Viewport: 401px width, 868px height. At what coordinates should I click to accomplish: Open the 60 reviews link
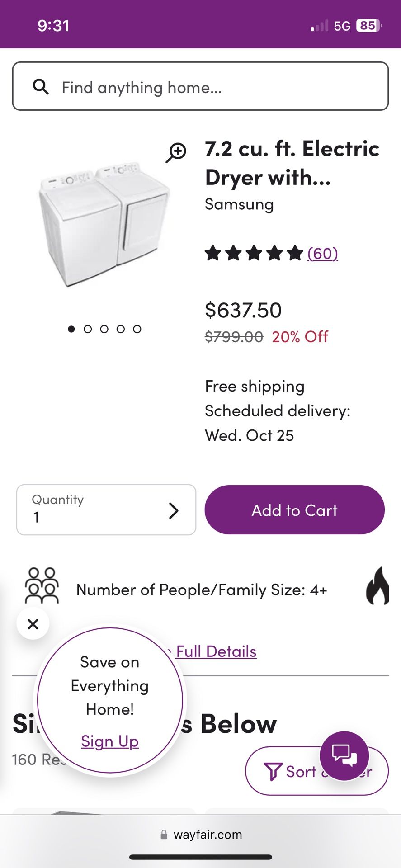[x=323, y=253]
